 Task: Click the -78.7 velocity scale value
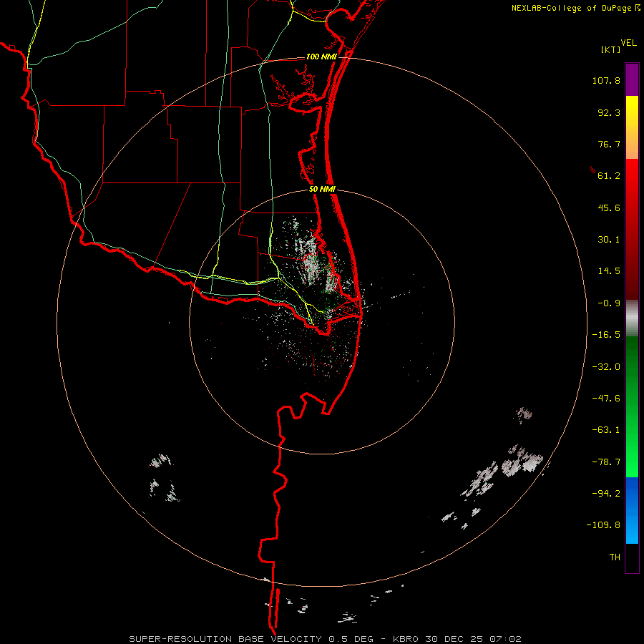[x=606, y=462]
